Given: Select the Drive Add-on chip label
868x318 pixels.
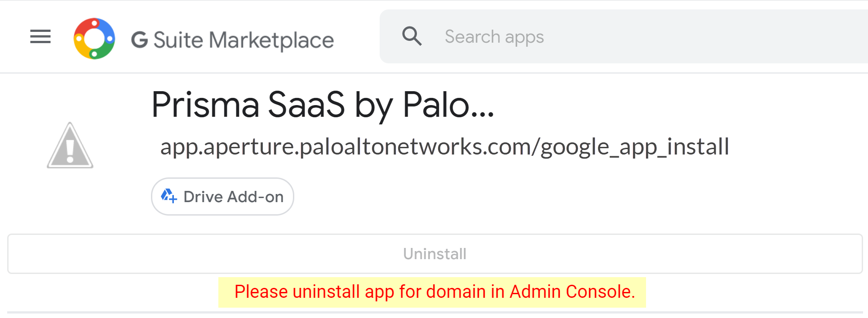Looking at the screenshot, I should [234, 197].
